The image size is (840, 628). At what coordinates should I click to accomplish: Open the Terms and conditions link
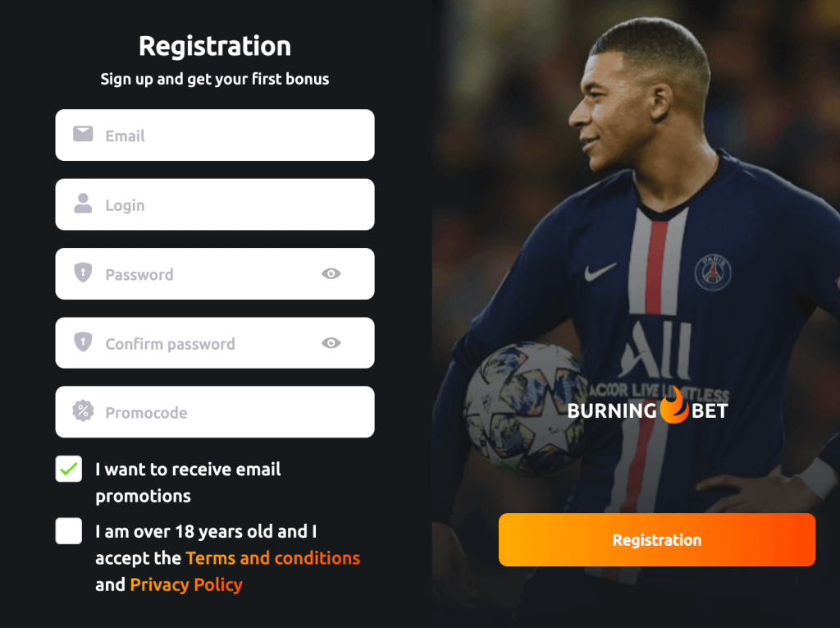272,557
